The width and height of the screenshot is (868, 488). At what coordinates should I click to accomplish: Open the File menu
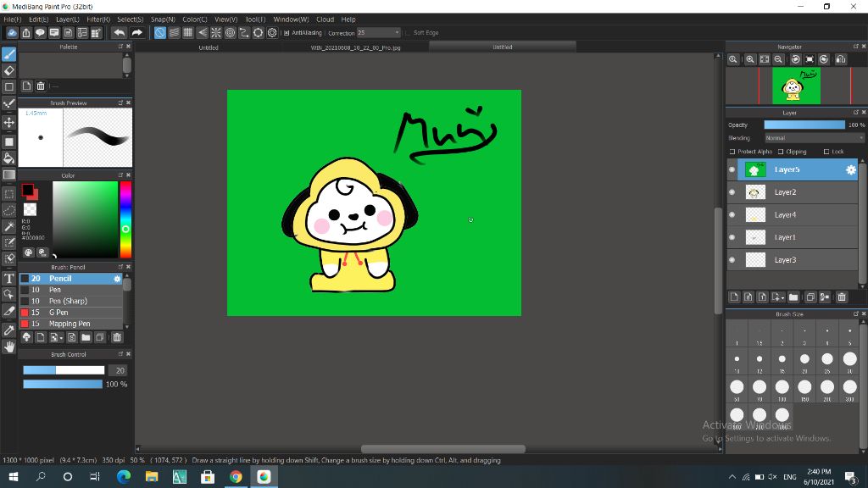(x=12, y=19)
